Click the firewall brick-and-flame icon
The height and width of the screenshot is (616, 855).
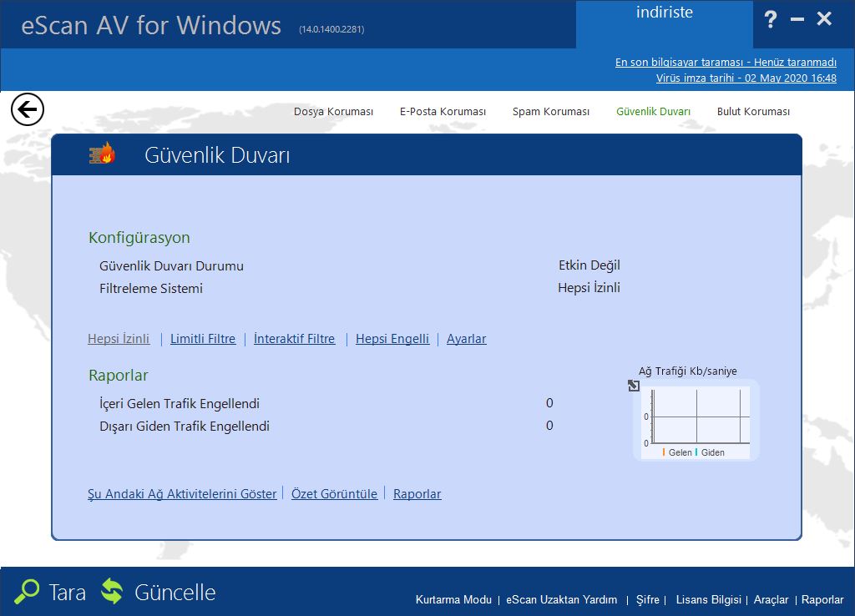pyautogui.click(x=102, y=154)
